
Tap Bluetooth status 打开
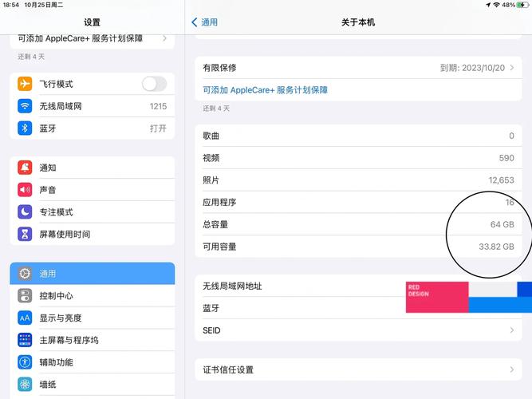point(158,128)
